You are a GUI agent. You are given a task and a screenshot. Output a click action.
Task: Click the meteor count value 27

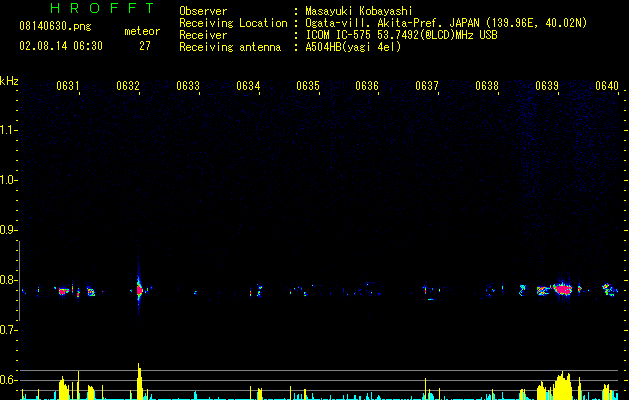pos(145,46)
